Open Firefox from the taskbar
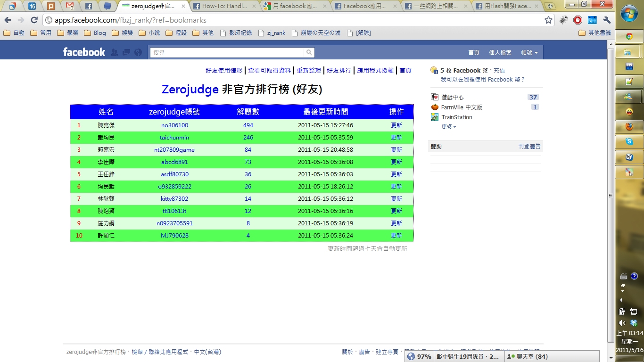 (x=629, y=127)
